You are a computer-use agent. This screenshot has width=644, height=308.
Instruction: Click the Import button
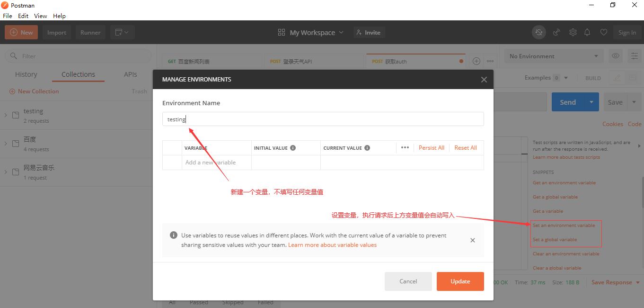pos(56,32)
